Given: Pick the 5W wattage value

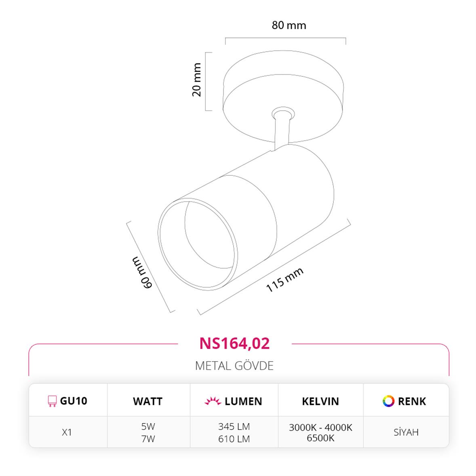Looking at the screenshot, I should pyautogui.click(x=148, y=426).
